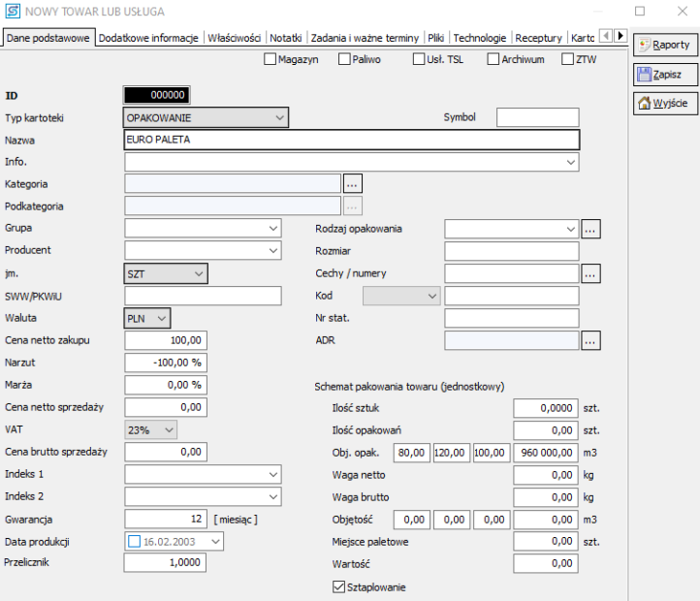Enable the Magazyn checkbox

[270, 59]
